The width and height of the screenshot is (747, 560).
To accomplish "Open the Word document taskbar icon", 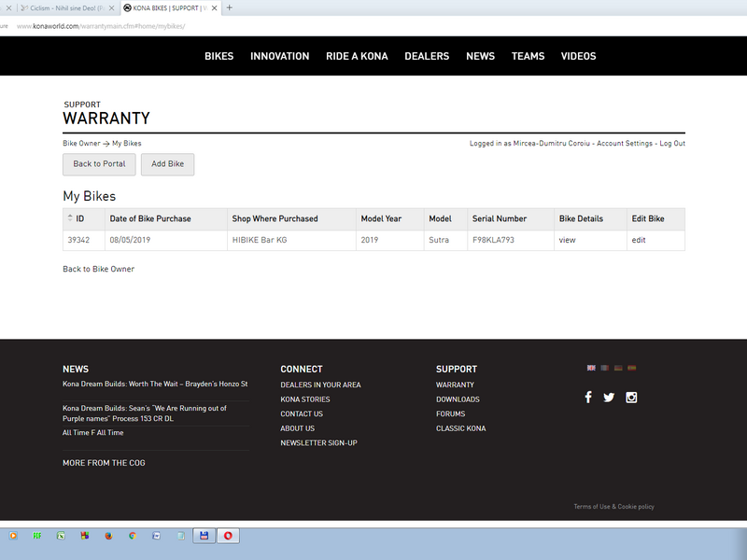I will click(156, 536).
